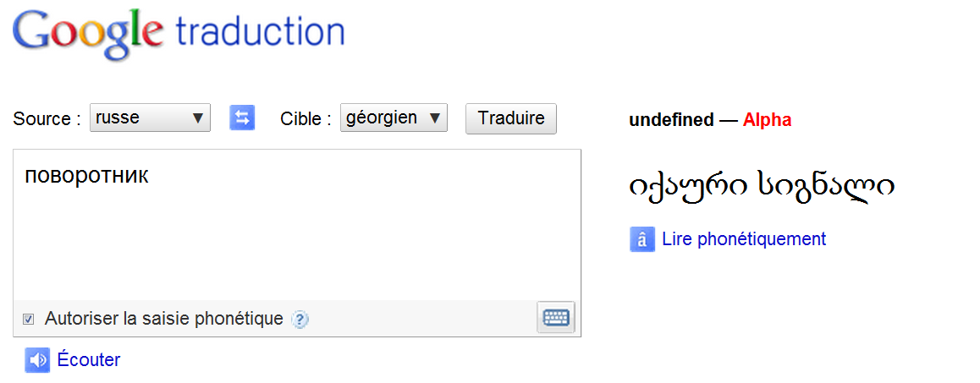Open the virtual keyboard icon

tap(556, 318)
